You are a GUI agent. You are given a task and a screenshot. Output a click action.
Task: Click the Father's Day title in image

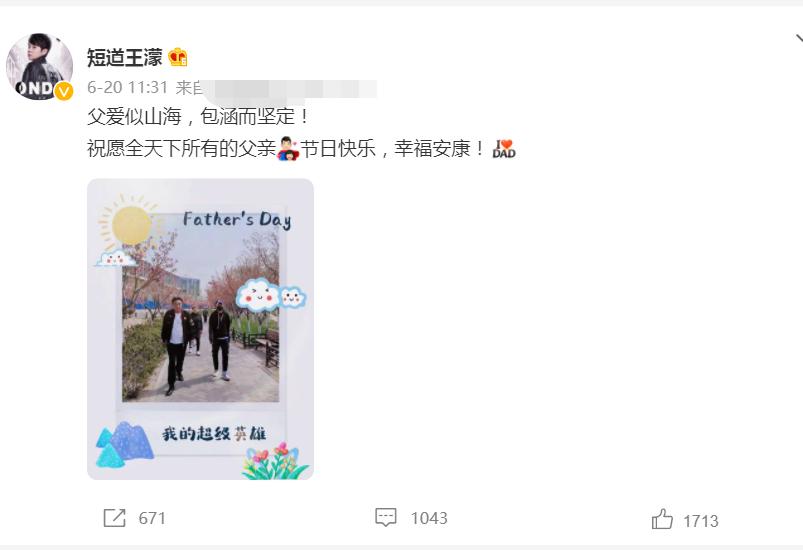[x=237, y=220]
